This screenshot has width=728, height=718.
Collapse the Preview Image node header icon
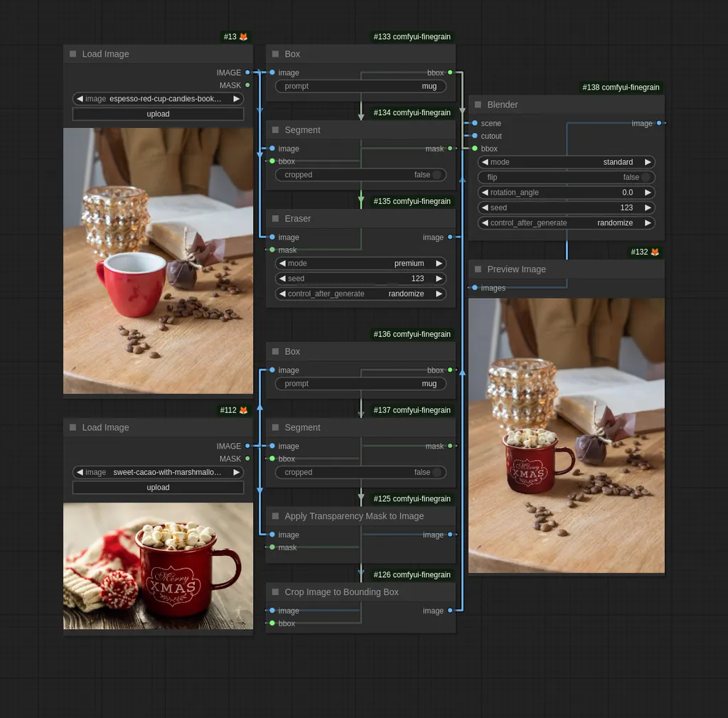477,269
